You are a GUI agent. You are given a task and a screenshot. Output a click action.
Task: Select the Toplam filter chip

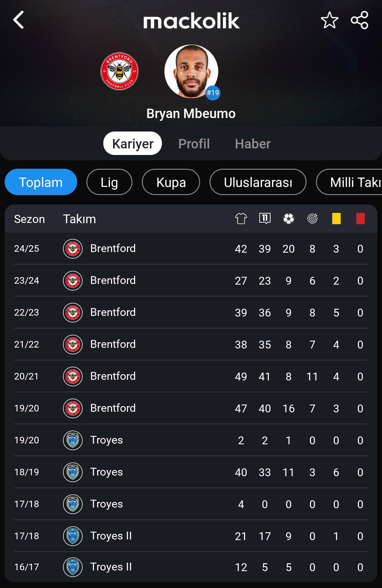click(41, 182)
